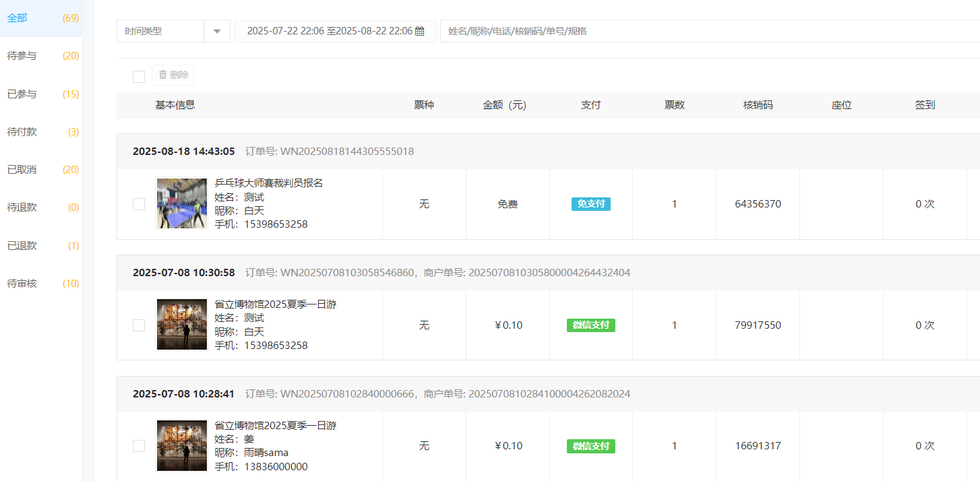Open the 时间类型 select box

[173, 31]
